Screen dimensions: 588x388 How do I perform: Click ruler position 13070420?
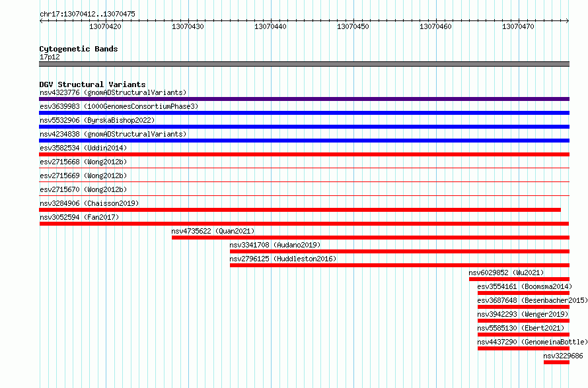click(105, 26)
